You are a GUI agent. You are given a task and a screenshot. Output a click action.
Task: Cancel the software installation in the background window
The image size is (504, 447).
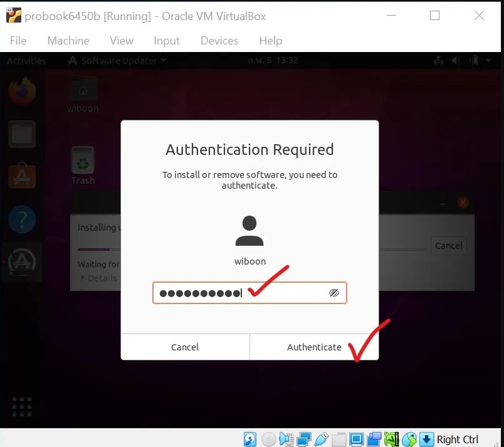[x=449, y=246]
